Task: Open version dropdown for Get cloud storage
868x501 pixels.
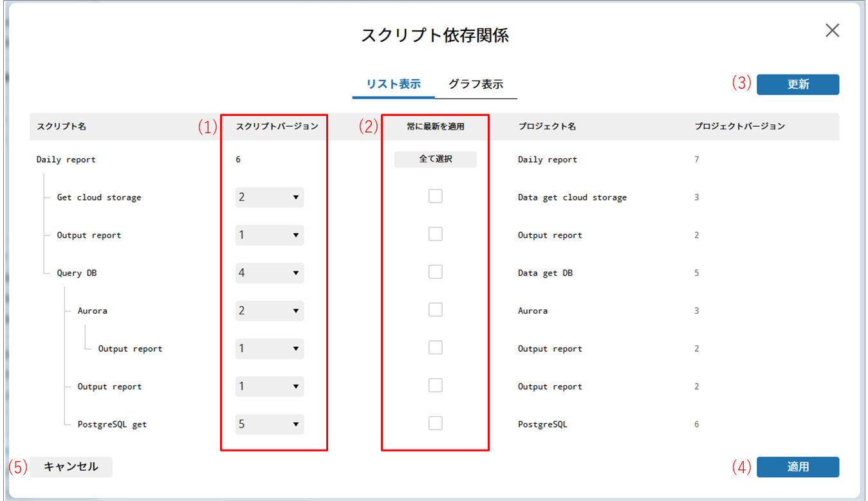Action: (x=270, y=197)
